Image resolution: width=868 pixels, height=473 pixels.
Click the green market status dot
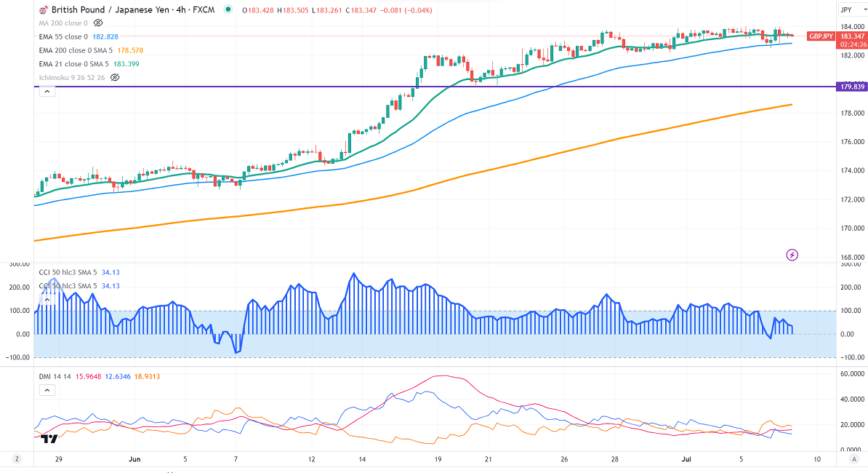tap(228, 9)
